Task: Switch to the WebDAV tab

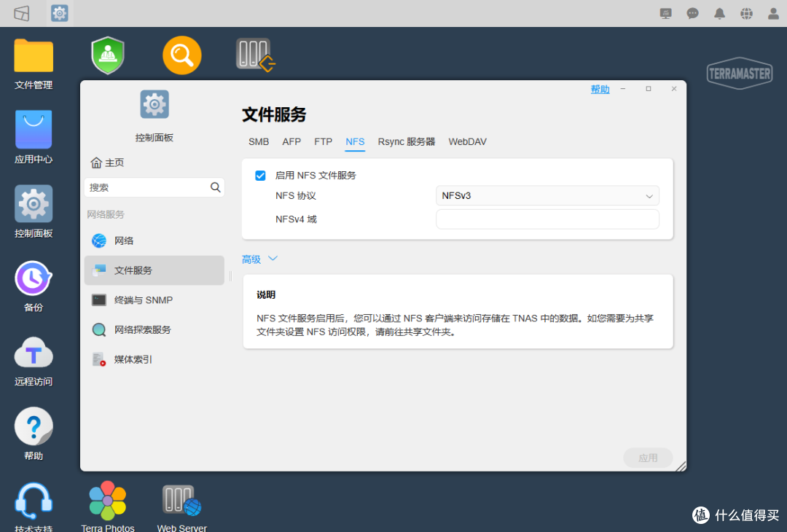Action: (467, 141)
